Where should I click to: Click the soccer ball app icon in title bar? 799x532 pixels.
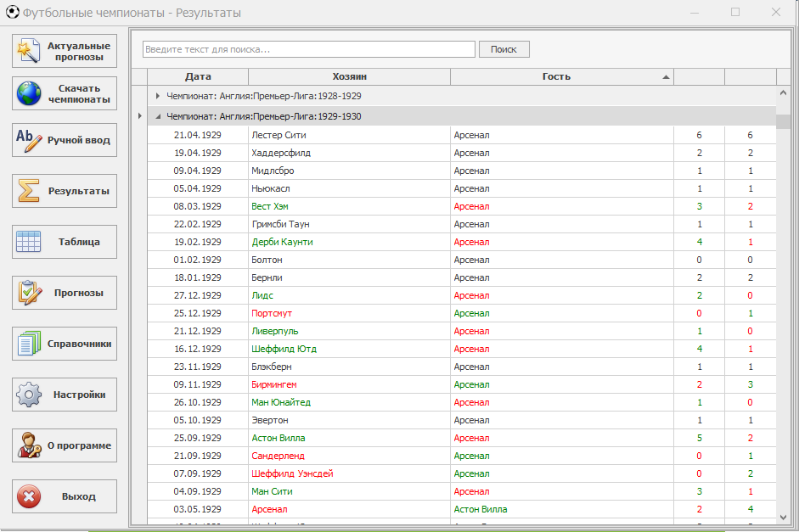(12, 12)
